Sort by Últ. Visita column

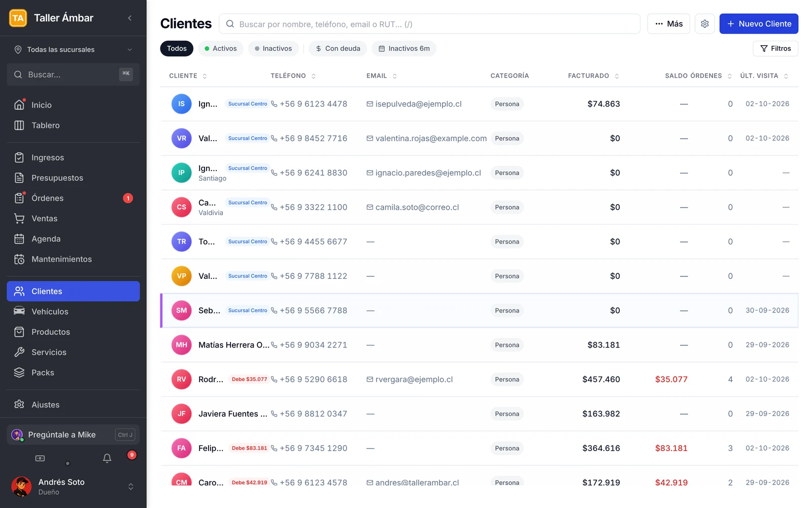click(764, 76)
